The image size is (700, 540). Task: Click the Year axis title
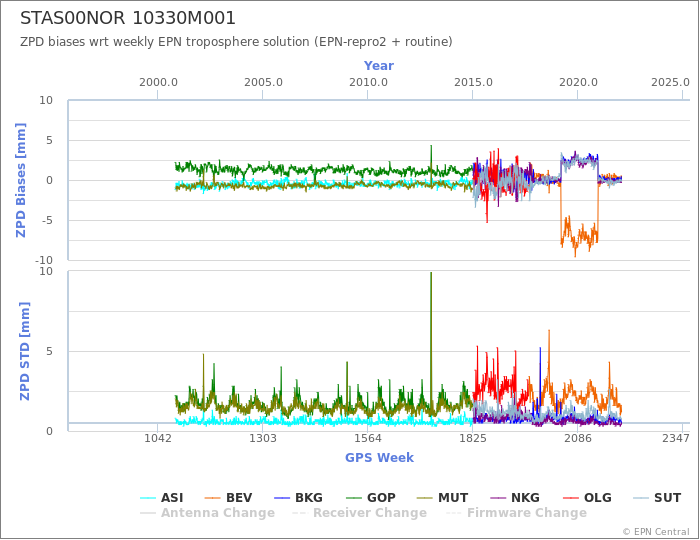(379, 66)
